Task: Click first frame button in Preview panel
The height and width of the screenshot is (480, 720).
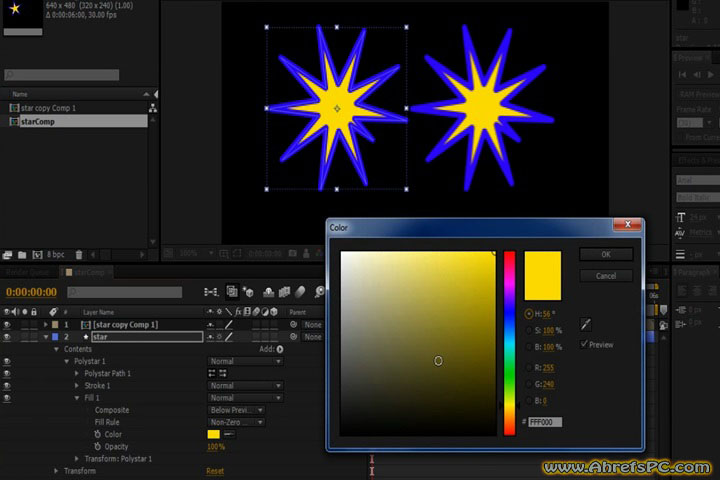Action: tap(682, 74)
